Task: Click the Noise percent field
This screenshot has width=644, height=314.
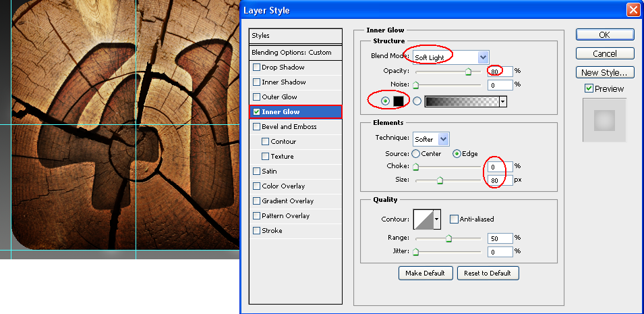Action: click(x=500, y=85)
